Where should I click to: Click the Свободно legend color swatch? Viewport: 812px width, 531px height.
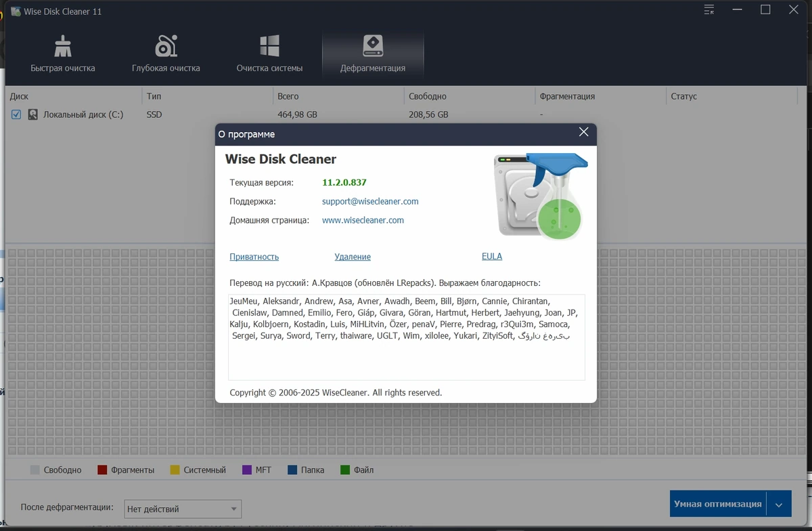(35, 470)
